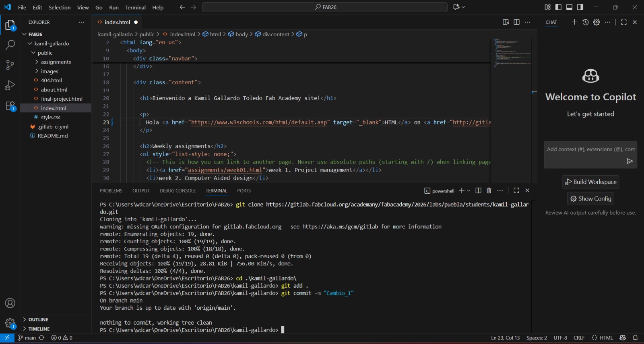Open the Selection menu
This screenshot has height=344, width=644.
pos(60,7)
